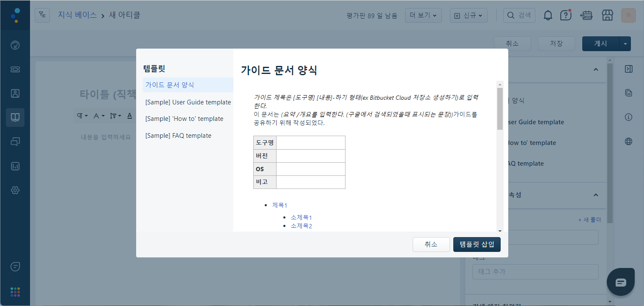Expand the 게시 button arrow dropdown
Screen dimensions: 644x306
click(x=625, y=44)
